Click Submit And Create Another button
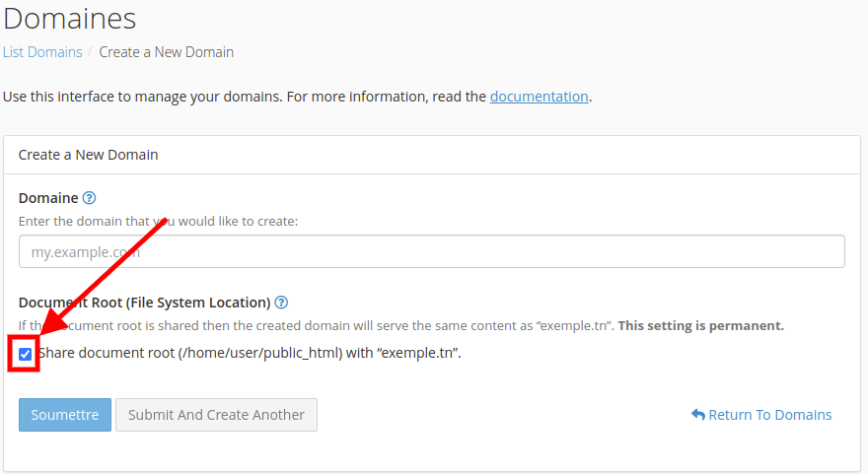The width and height of the screenshot is (868, 474). [x=216, y=415]
